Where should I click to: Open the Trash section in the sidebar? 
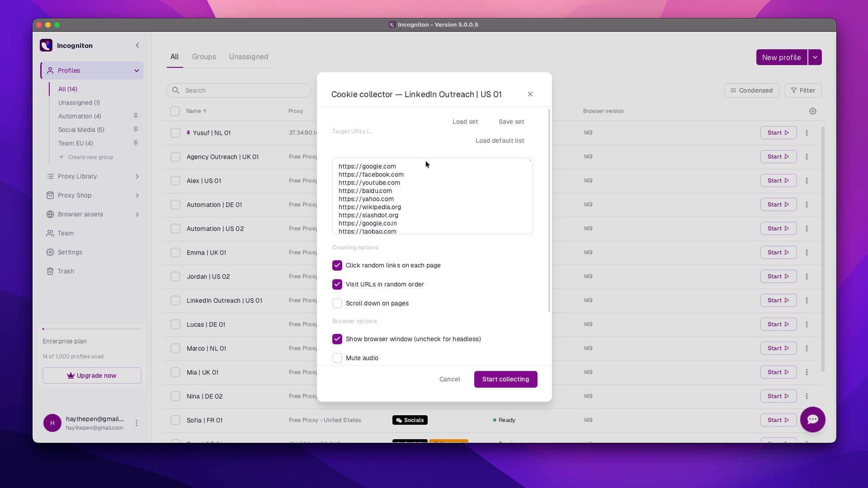66,271
